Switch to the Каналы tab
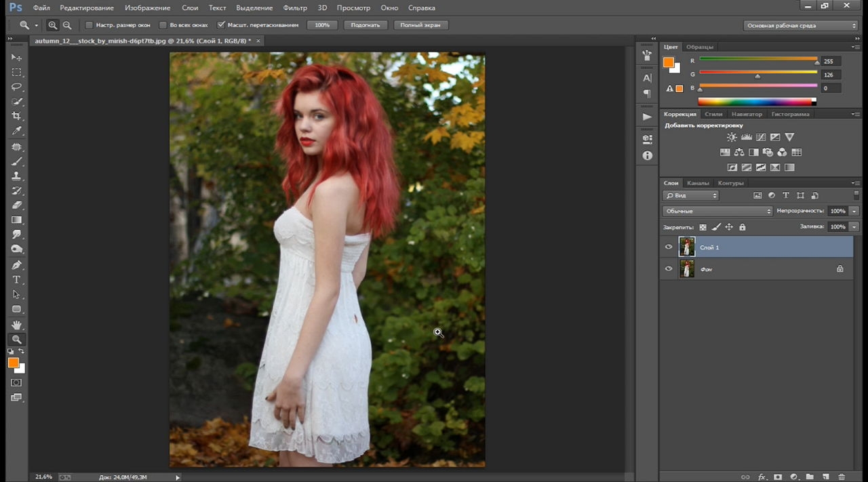The width and height of the screenshot is (868, 482). pyautogui.click(x=698, y=183)
